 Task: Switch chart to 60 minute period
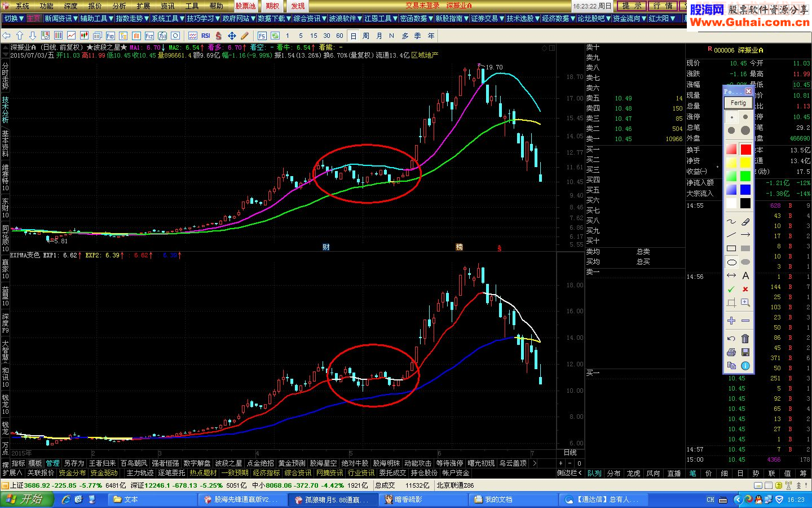(x=339, y=36)
